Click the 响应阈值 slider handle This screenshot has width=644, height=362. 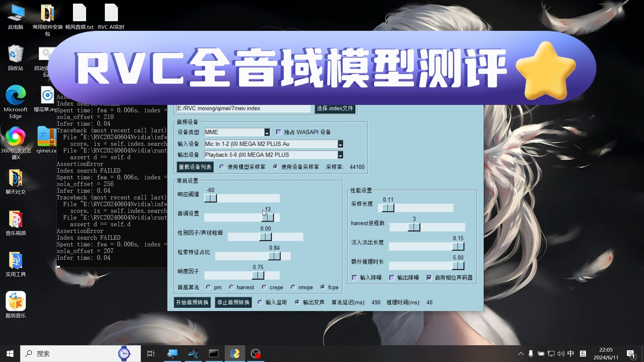(211, 198)
